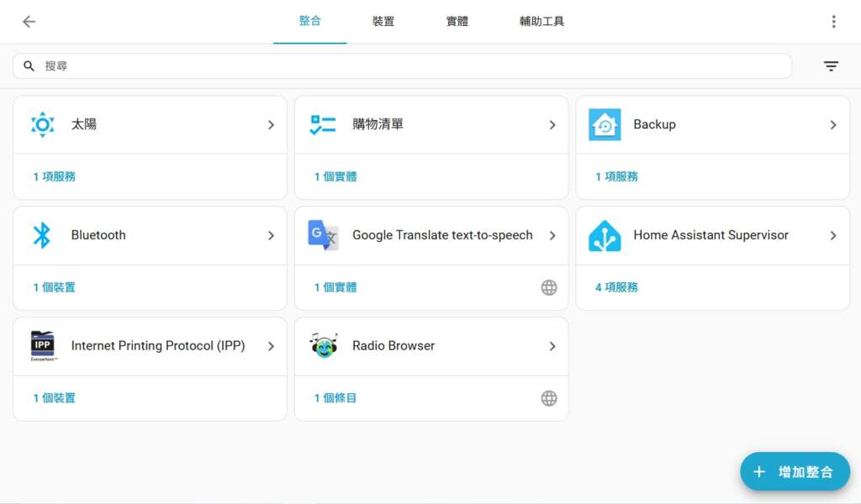Click the Radio Browser mascot icon
The width and height of the screenshot is (861, 504).
click(x=323, y=346)
